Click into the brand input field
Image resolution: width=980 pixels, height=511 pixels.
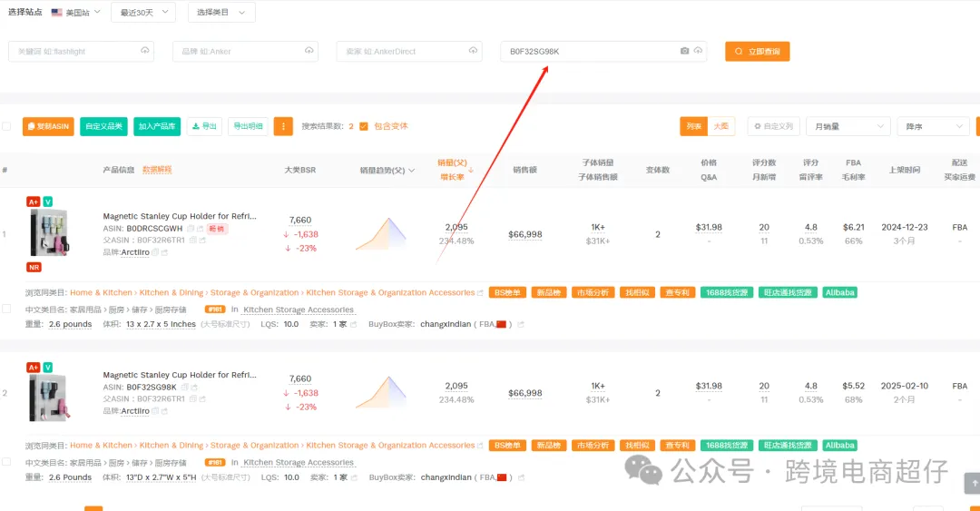point(245,52)
